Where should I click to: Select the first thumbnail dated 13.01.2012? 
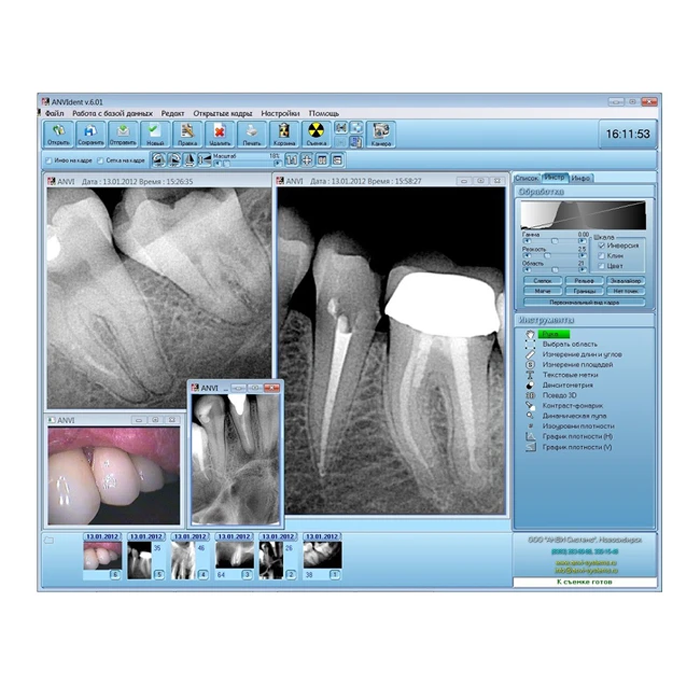click(103, 555)
